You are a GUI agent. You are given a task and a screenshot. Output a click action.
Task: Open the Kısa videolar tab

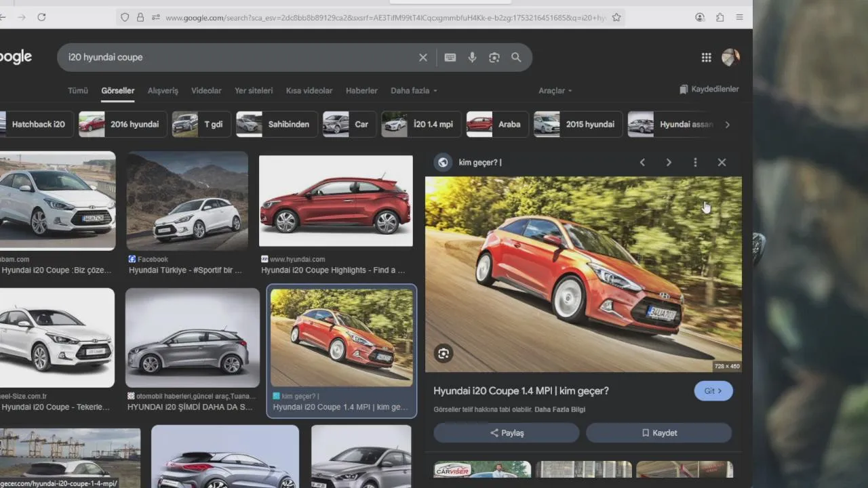point(309,91)
